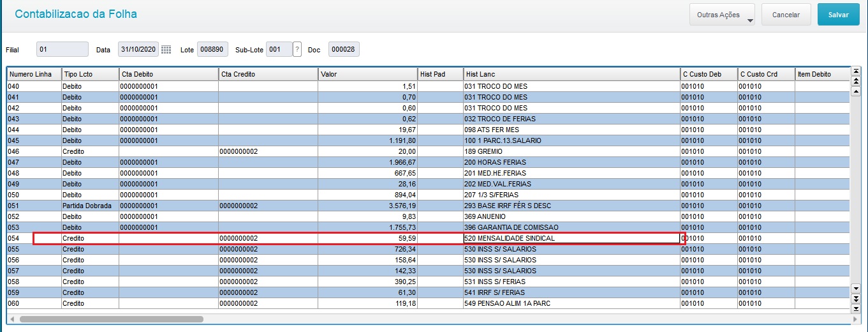
Task: Click value 59,59 in row 054
Action: pyautogui.click(x=368, y=238)
